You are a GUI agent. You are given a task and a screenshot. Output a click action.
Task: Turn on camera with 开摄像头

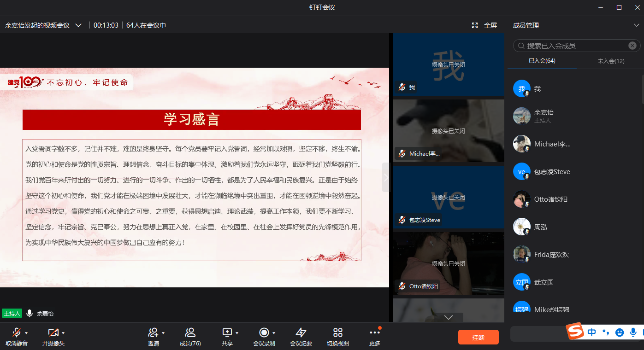coord(53,332)
